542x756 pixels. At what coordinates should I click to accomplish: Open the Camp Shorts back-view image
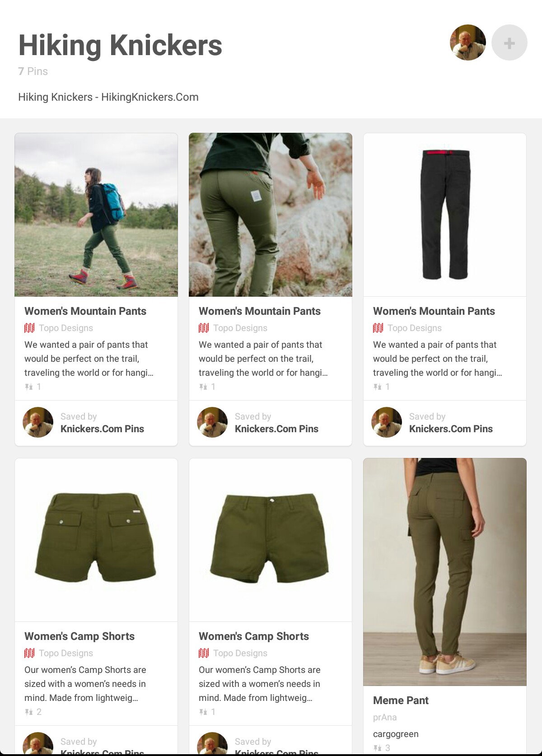tap(96, 540)
